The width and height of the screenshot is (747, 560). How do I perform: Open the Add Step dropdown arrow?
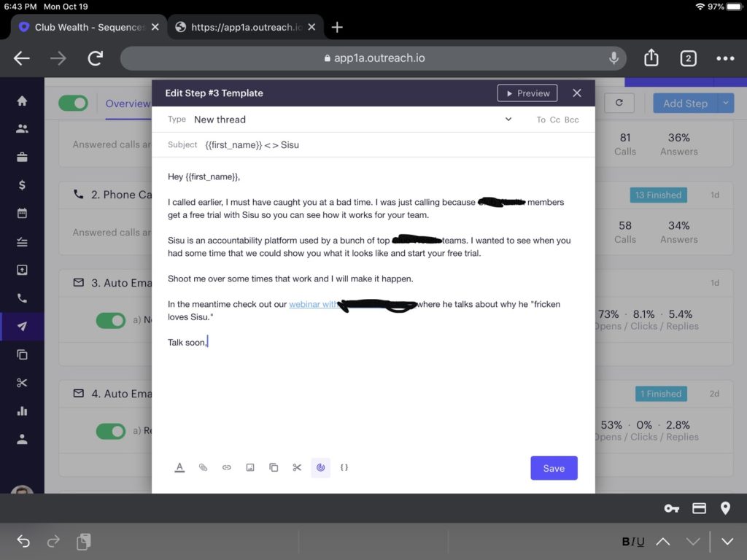[726, 104]
